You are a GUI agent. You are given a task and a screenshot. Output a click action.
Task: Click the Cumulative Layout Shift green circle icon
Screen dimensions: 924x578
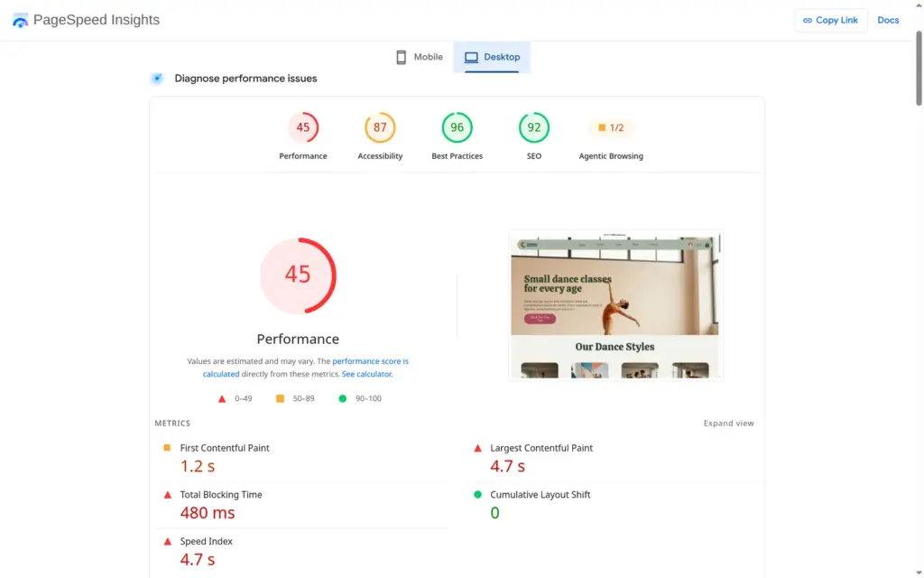[x=478, y=494]
